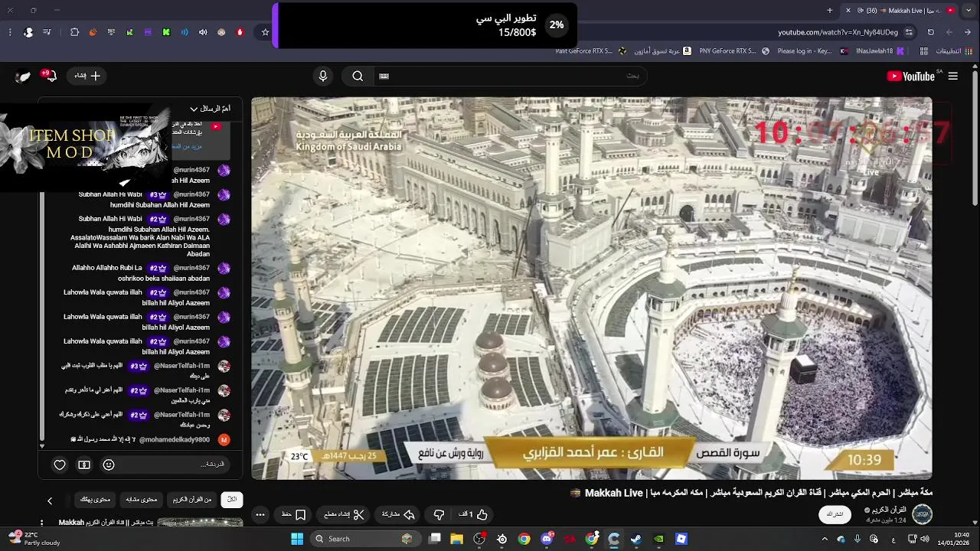Open the NVIDIA app on the taskbar
Viewport: 980px width, 551px height.
point(658,539)
